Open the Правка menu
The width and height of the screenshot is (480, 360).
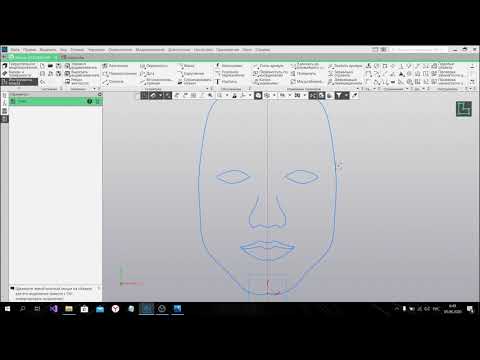coord(30,50)
